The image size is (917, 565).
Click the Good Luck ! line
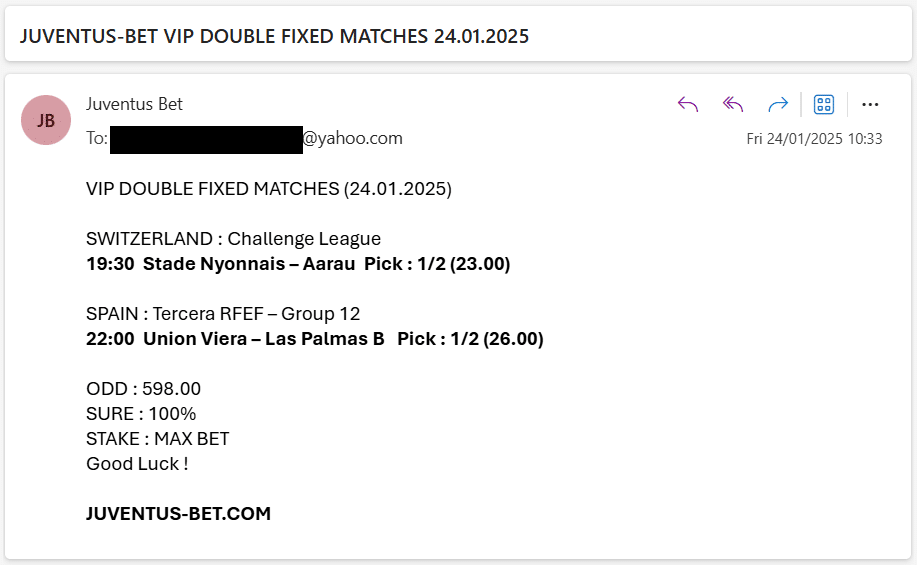coord(137,464)
